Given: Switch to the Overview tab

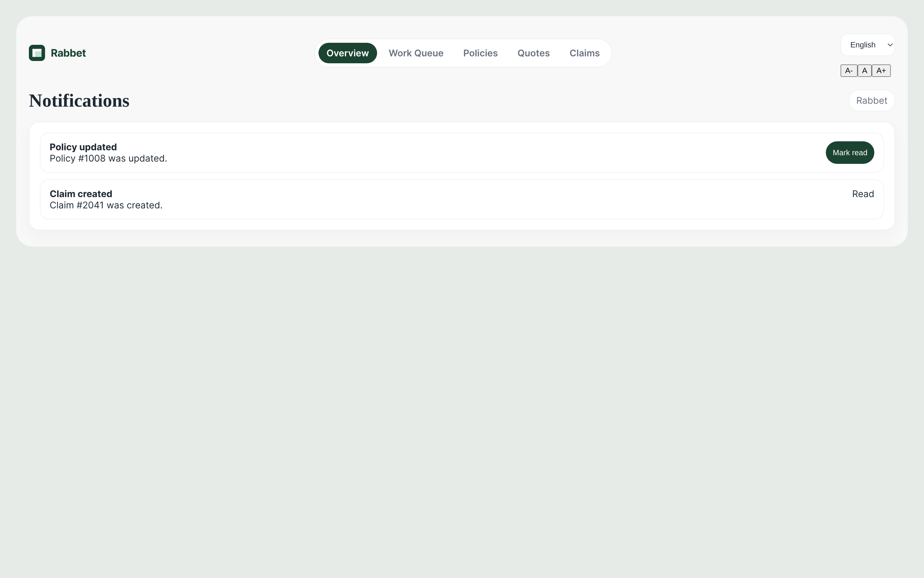Looking at the screenshot, I should pos(347,53).
